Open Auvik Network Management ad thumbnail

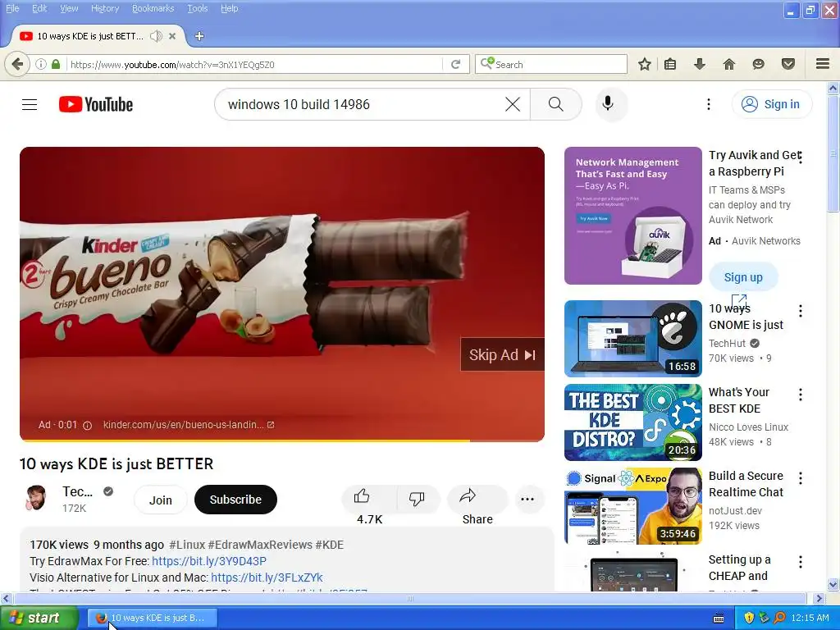632,216
